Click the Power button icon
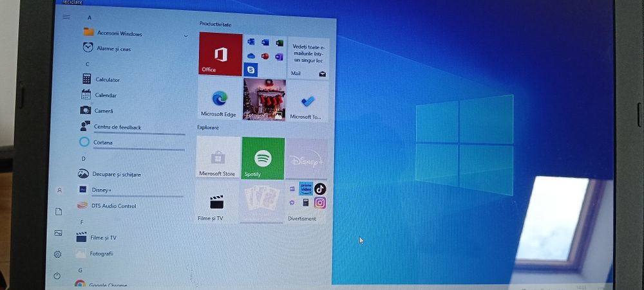 click(57, 276)
